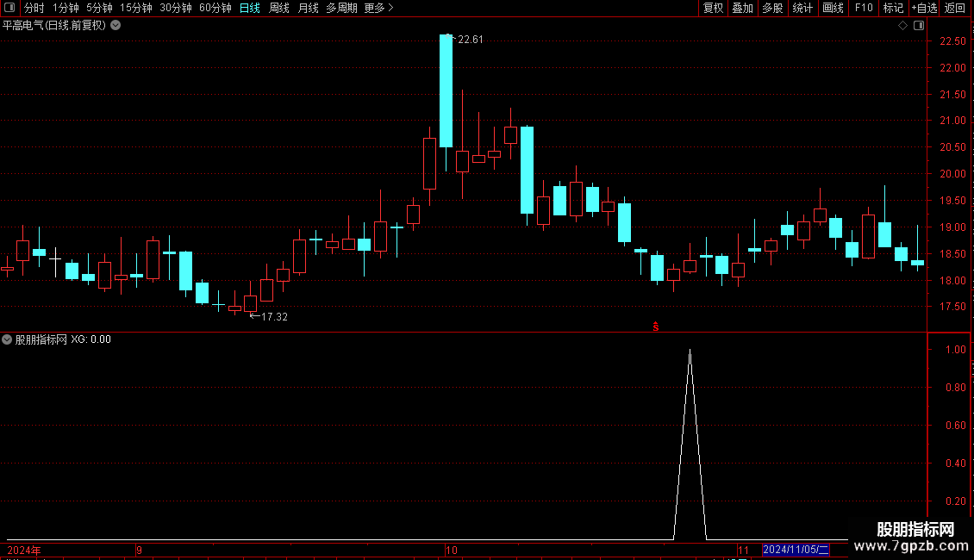Click the XG: 0.00 indicator value
This screenshot has height=560, width=974.
click(x=91, y=339)
